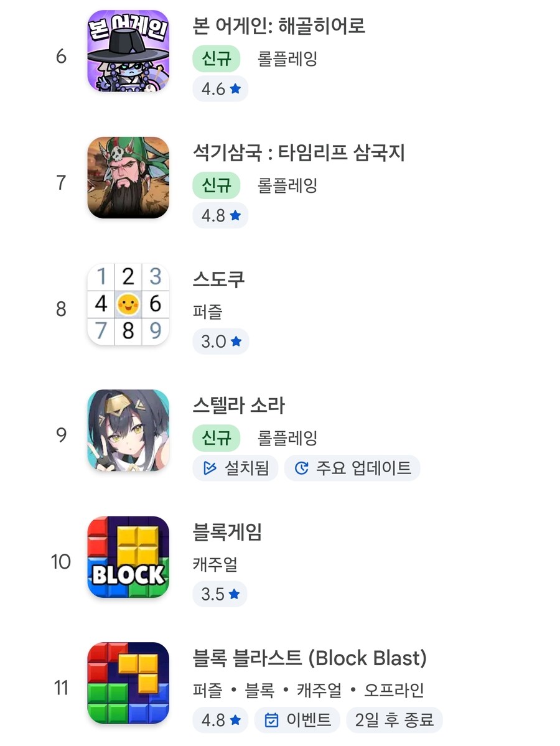The width and height of the screenshot is (560, 746).
Task: Tap the 신규 tag on 스텔라 소라
Action: coord(217,438)
